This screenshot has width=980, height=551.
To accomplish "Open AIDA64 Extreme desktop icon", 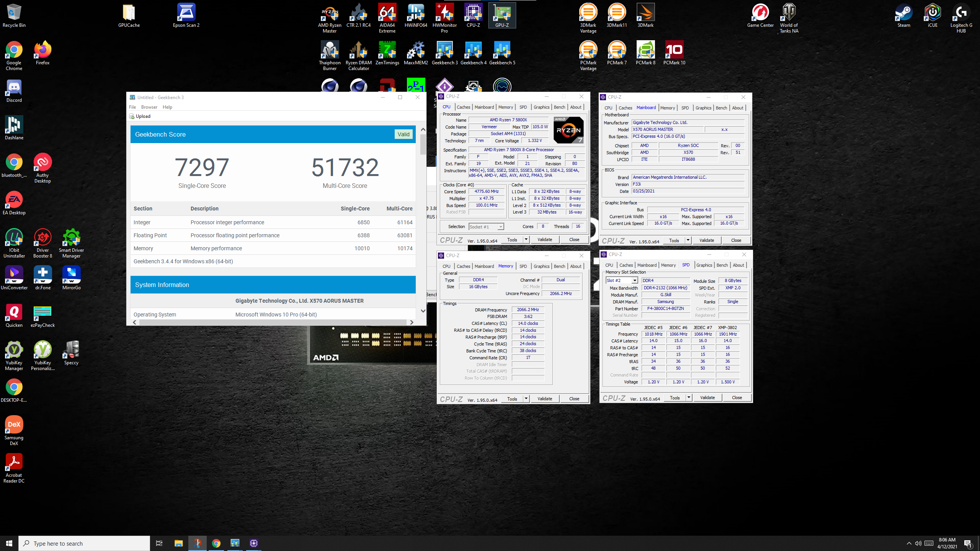I will point(387,18).
